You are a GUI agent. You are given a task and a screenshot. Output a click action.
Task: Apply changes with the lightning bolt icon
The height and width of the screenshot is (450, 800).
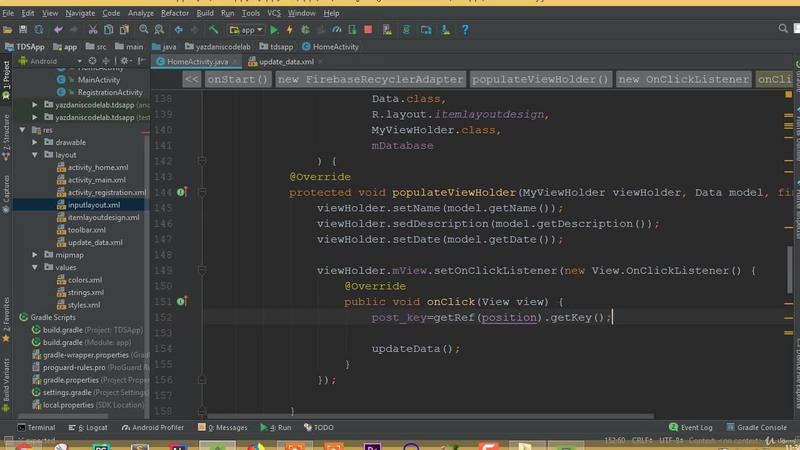click(x=290, y=30)
